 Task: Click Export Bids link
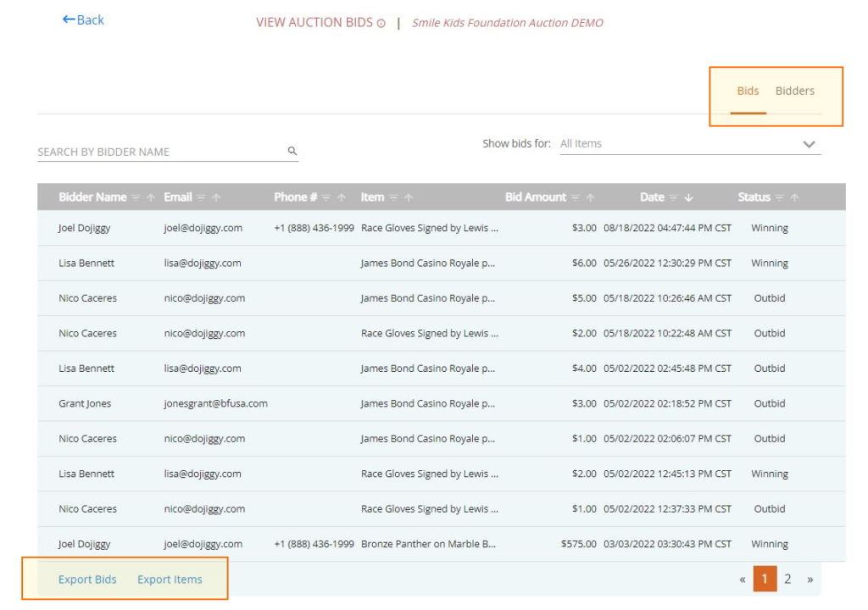87,579
